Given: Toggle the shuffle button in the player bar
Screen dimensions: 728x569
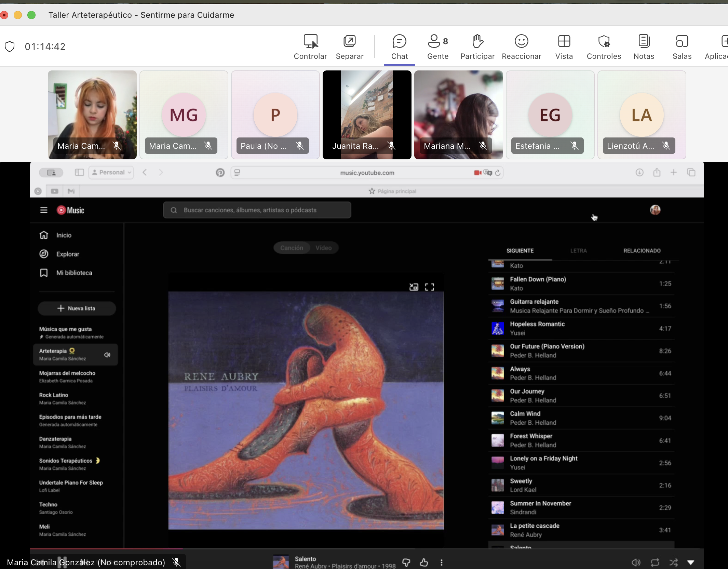Looking at the screenshot, I should pyautogui.click(x=673, y=563).
